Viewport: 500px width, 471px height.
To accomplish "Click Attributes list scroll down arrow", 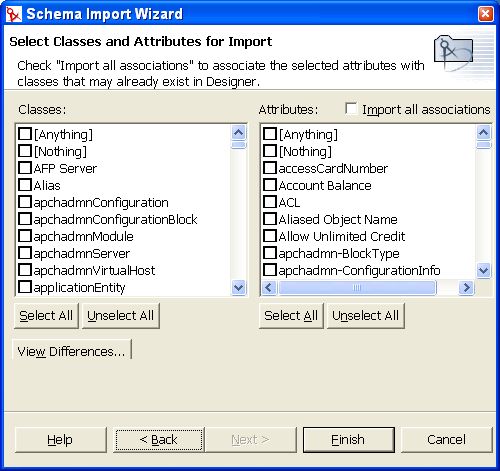I will [483, 270].
